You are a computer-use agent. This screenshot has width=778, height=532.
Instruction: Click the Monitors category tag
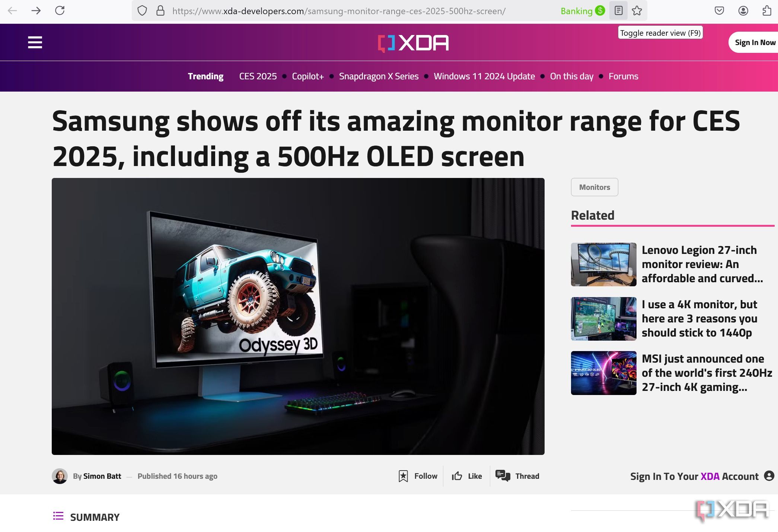(x=594, y=187)
